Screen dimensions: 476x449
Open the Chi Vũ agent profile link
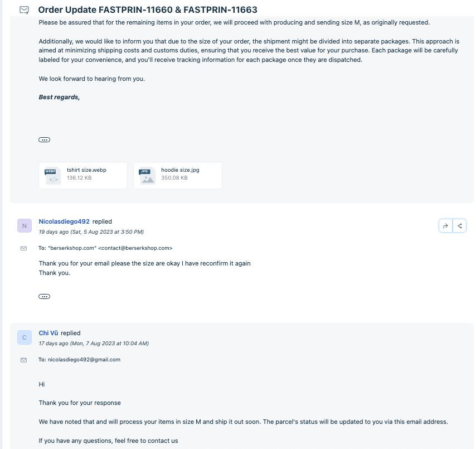pyautogui.click(x=48, y=333)
